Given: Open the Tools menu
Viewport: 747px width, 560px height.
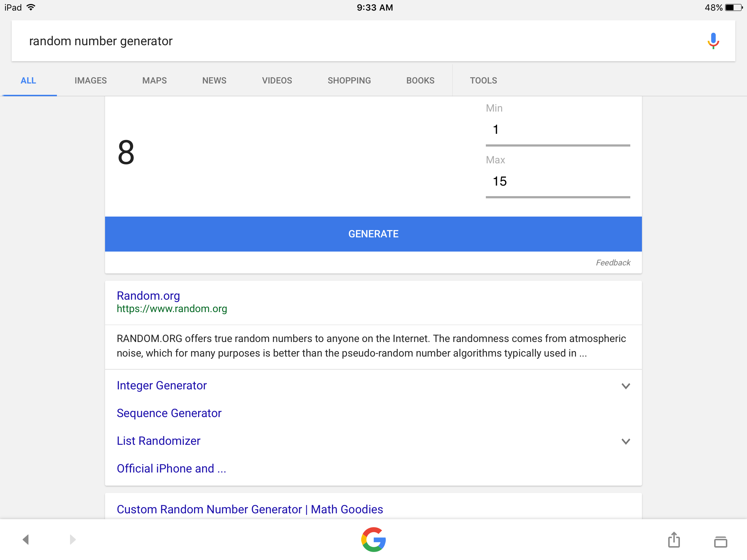Looking at the screenshot, I should point(483,81).
